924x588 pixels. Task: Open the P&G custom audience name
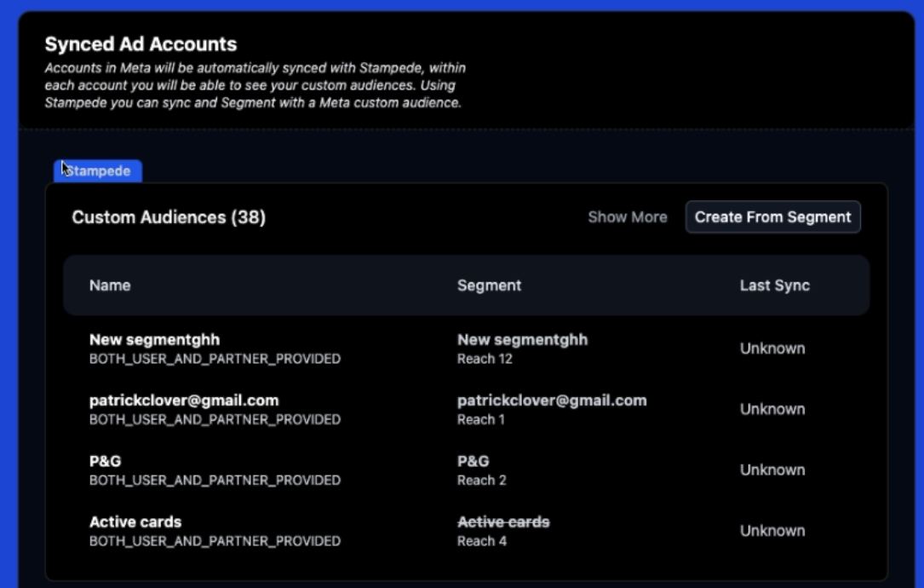(x=106, y=461)
